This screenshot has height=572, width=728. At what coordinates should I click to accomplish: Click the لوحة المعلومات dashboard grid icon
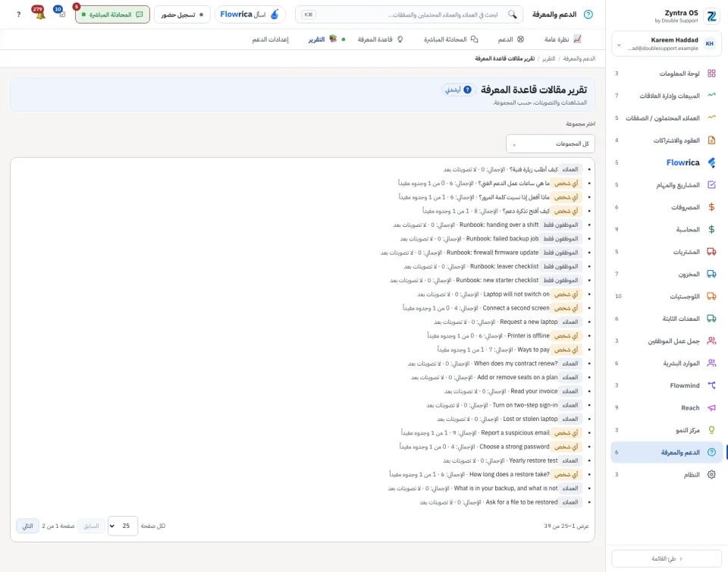(711, 74)
